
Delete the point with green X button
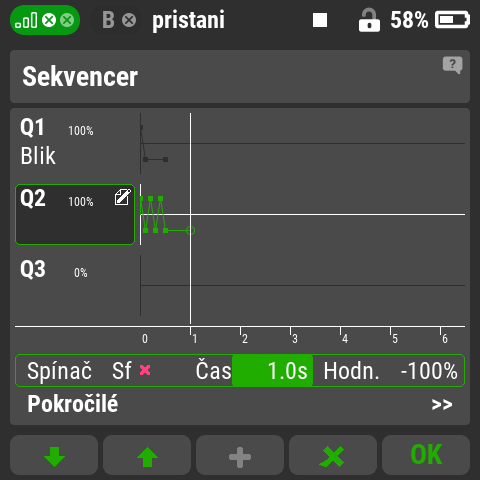(x=333, y=455)
